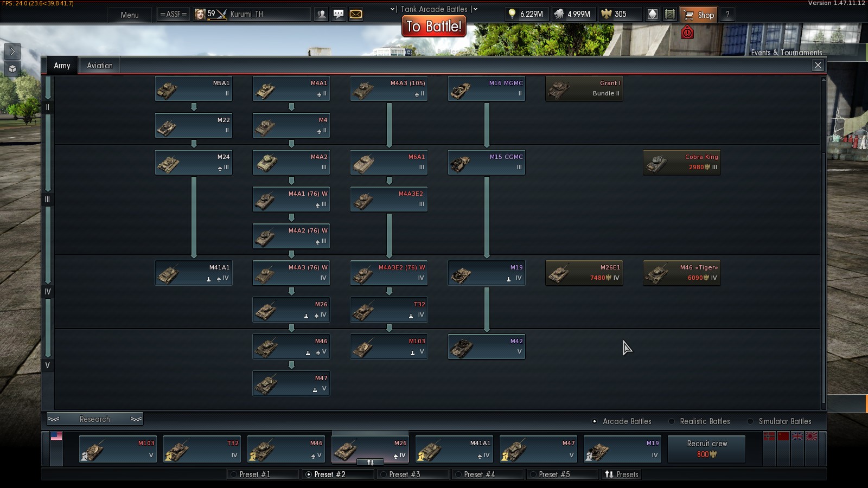Select the Simulator Battles radio option
Screen dimensions: 868x488
click(780, 421)
